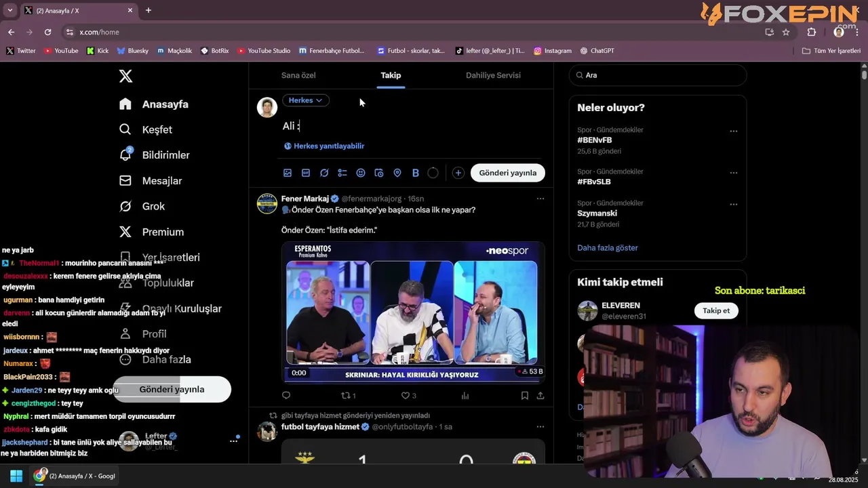This screenshot has height=488, width=868.
Task: Open Keşfet explore page
Action: 146,129
